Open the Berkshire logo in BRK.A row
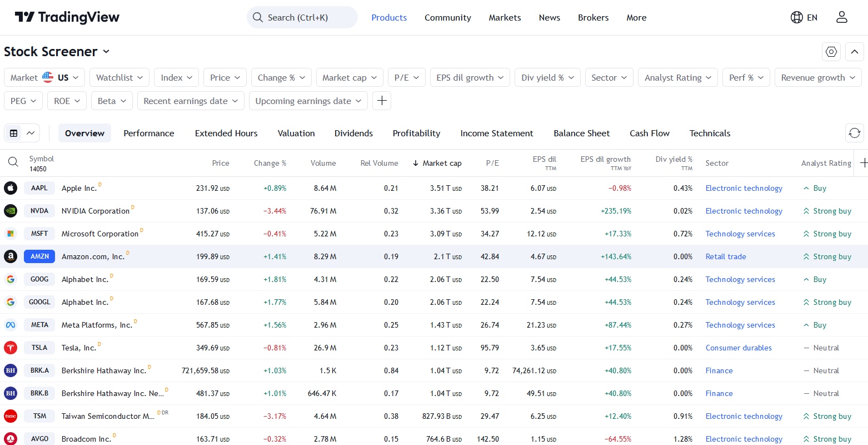 click(11, 370)
